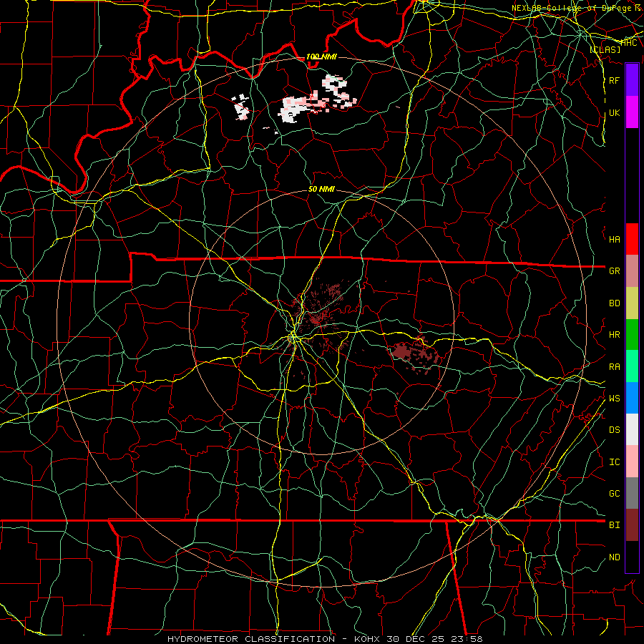Viewport: 644px width, 644px height.
Task: Click the mint green RA color swatch
Action: pos(632,366)
